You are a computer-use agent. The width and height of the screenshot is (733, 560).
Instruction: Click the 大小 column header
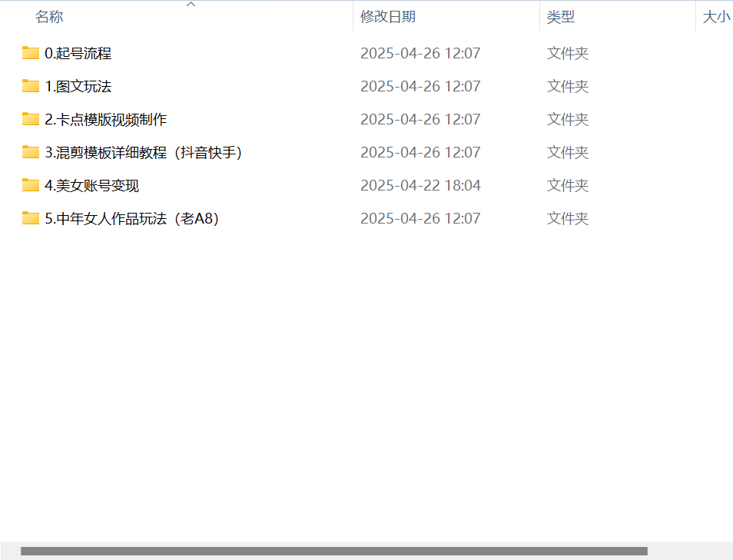pos(716,16)
